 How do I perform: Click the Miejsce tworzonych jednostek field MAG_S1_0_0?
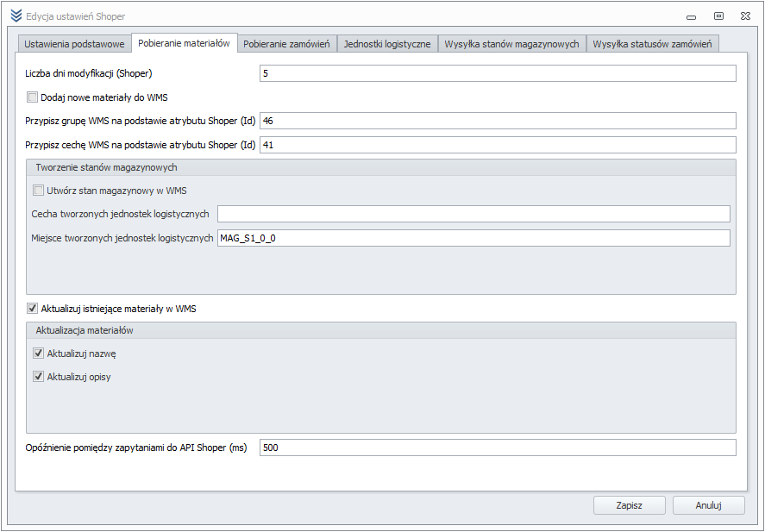(x=473, y=238)
